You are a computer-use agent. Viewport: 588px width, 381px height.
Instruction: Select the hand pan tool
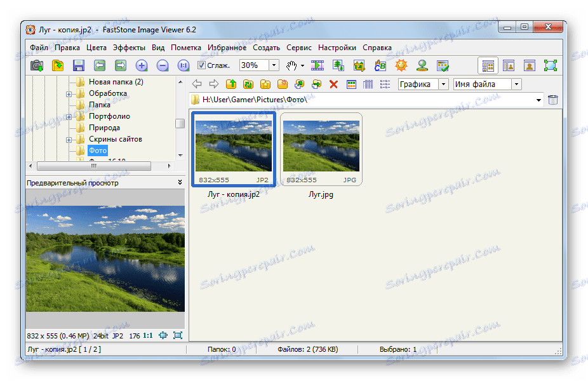pyautogui.click(x=291, y=65)
